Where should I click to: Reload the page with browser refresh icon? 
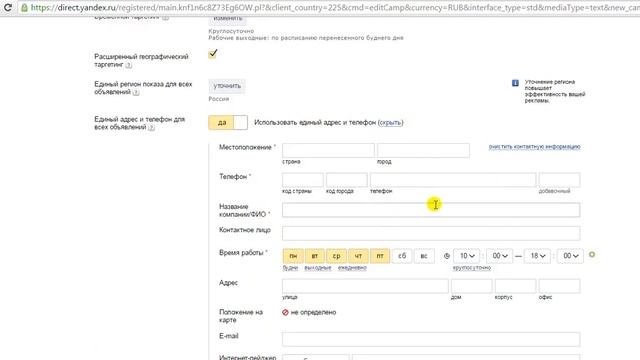pos(7,7)
